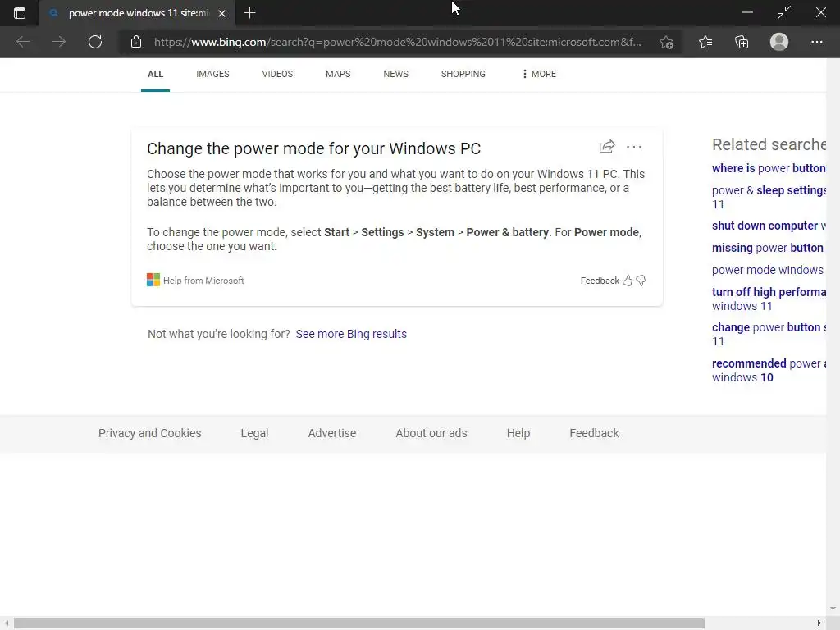
Task: Click the Microsoft logo beside Help from Microsoft
Action: tap(153, 280)
